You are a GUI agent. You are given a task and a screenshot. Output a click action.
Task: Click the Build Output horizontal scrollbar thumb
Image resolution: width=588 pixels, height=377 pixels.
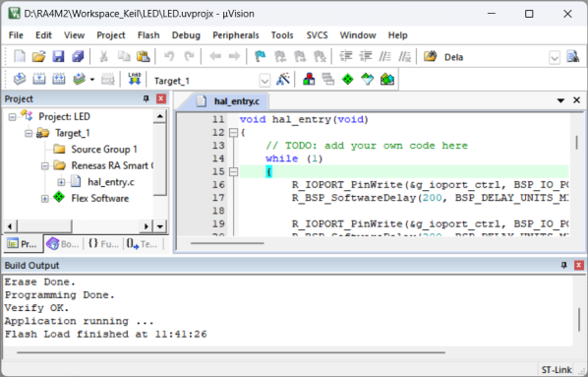[231, 352]
